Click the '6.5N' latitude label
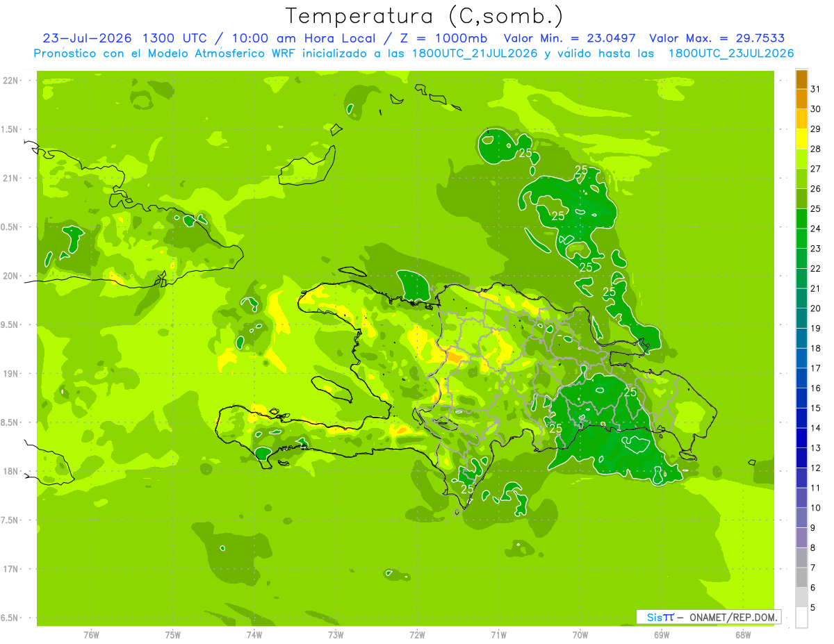834x644 pixels. [10, 618]
